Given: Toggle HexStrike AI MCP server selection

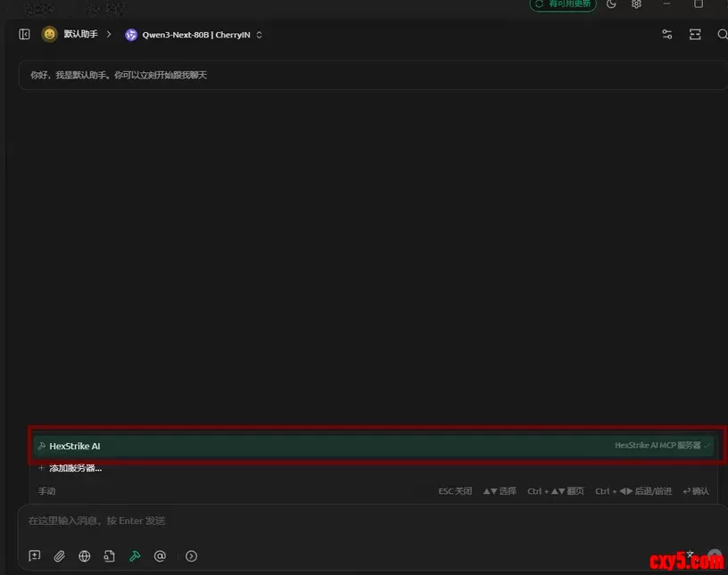Looking at the screenshot, I should 373,446.
